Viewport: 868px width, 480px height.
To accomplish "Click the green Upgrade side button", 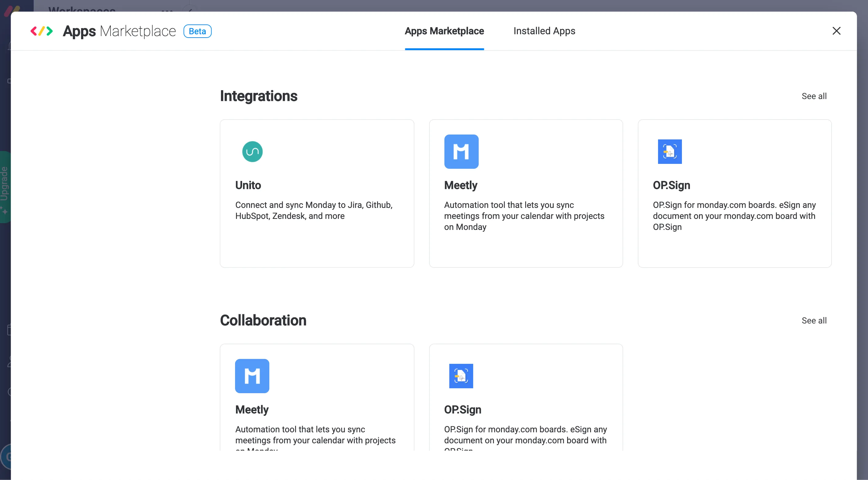I will [5, 187].
